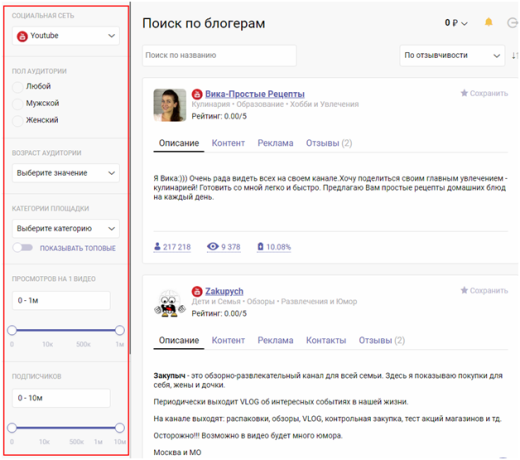520x460 pixels.
Task: Open the Контакты tab for Zakupych
Action: click(x=326, y=340)
